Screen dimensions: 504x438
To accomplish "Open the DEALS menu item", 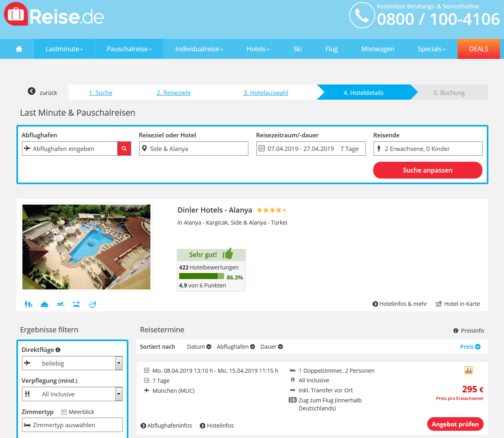I will (479, 49).
